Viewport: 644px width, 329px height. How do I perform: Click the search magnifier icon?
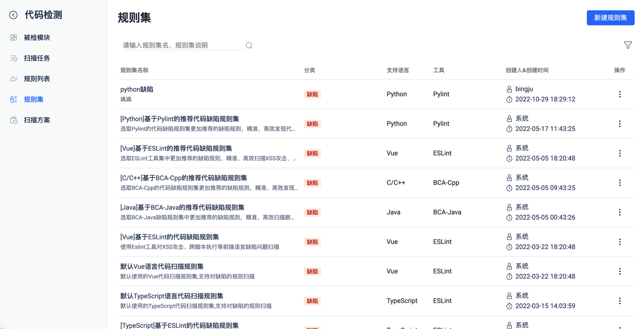(249, 45)
